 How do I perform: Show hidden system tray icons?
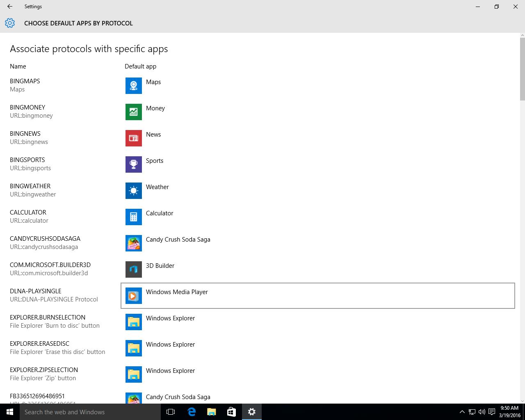coord(462,412)
